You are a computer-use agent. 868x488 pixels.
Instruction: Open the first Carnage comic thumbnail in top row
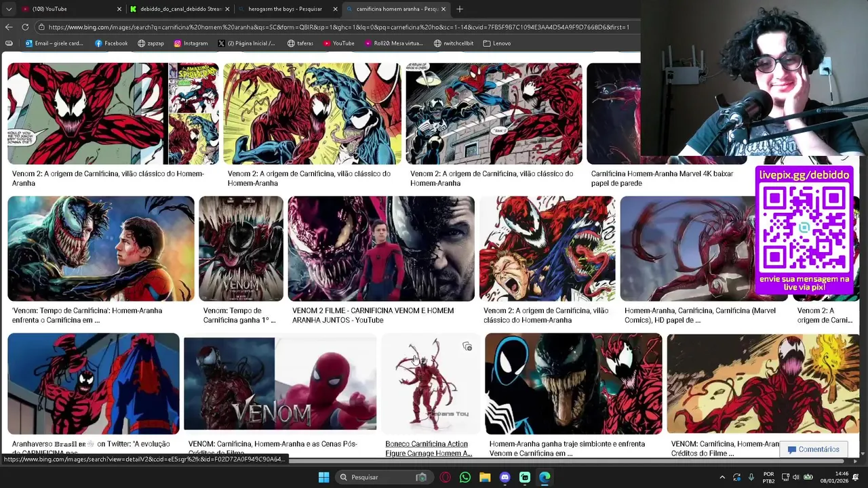113,113
